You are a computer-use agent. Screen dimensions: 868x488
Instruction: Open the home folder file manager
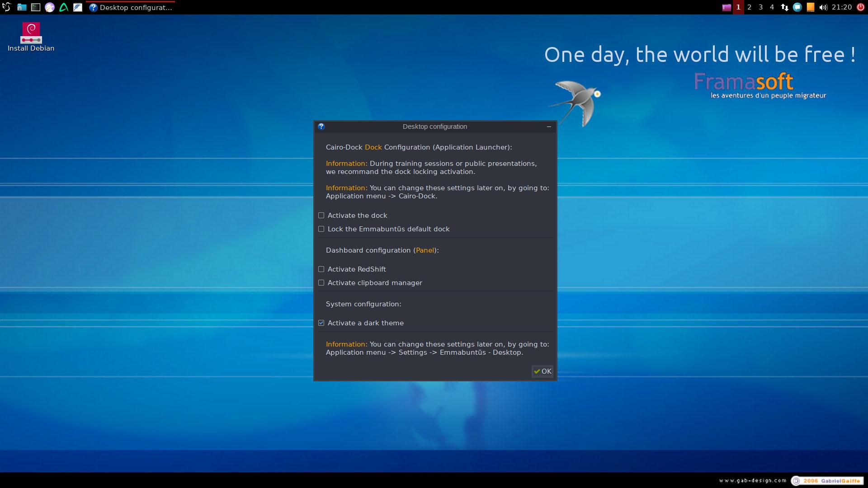(21, 7)
